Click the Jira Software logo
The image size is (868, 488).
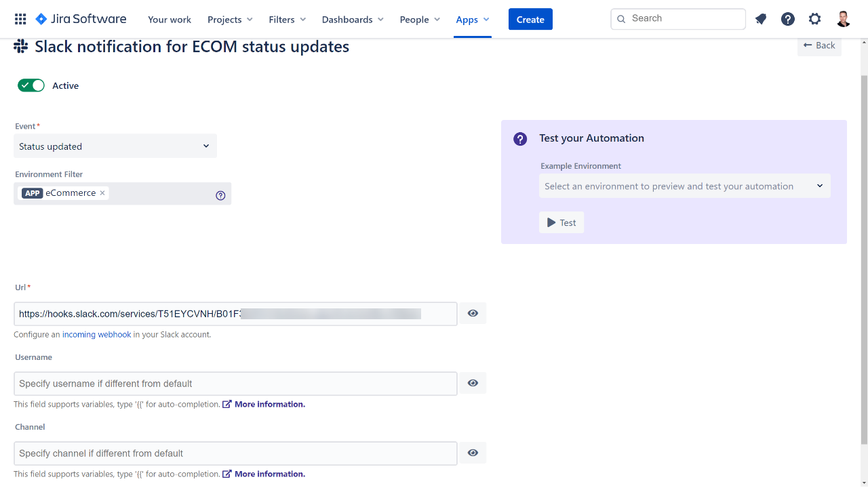[81, 19]
